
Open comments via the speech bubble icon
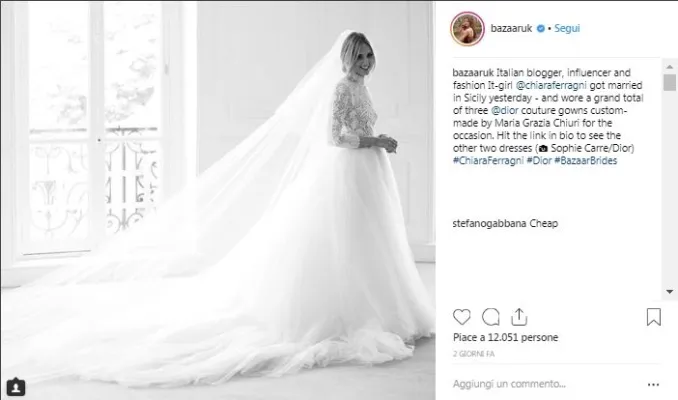coord(490,317)
